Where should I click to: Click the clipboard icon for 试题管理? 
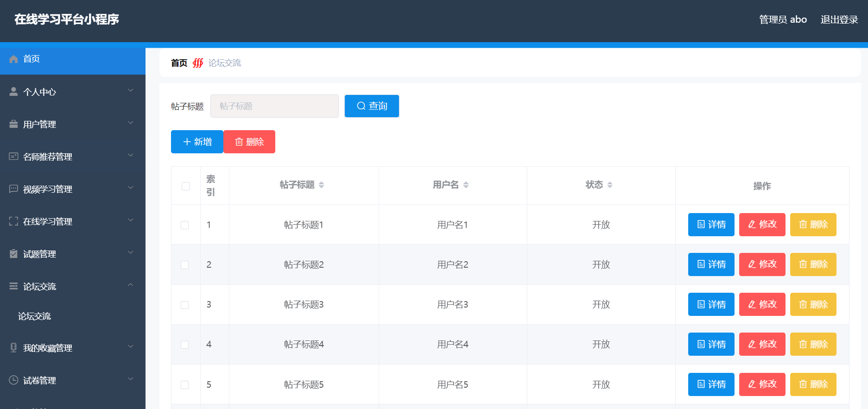(13, 254)
